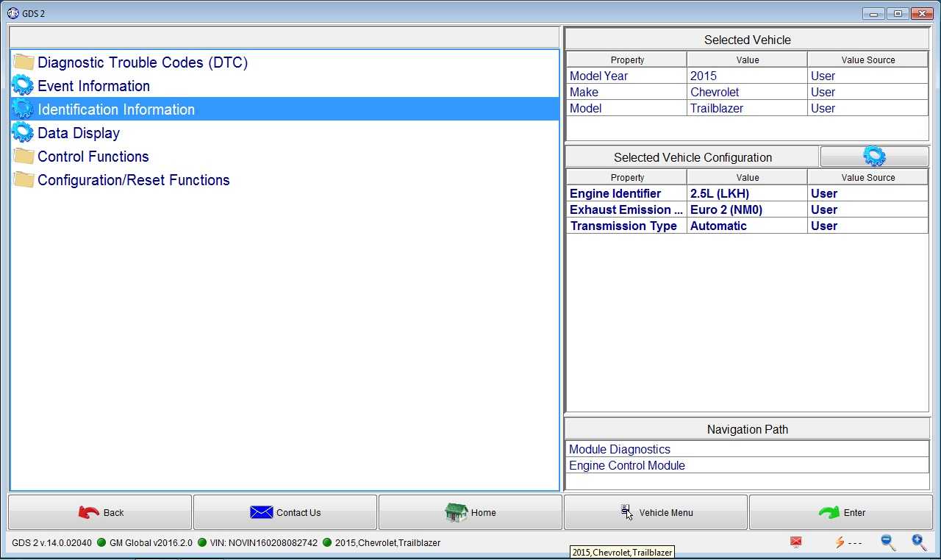Image resolution: width=941 pixels, height=560 pixels.
Task: Click the Engine Identifier property cell
Action: click(627, 193)
